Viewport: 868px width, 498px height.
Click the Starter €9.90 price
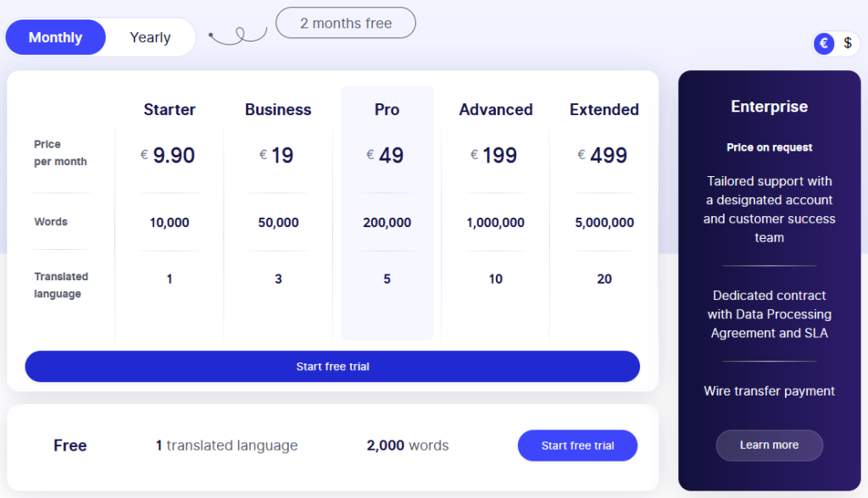169,156
